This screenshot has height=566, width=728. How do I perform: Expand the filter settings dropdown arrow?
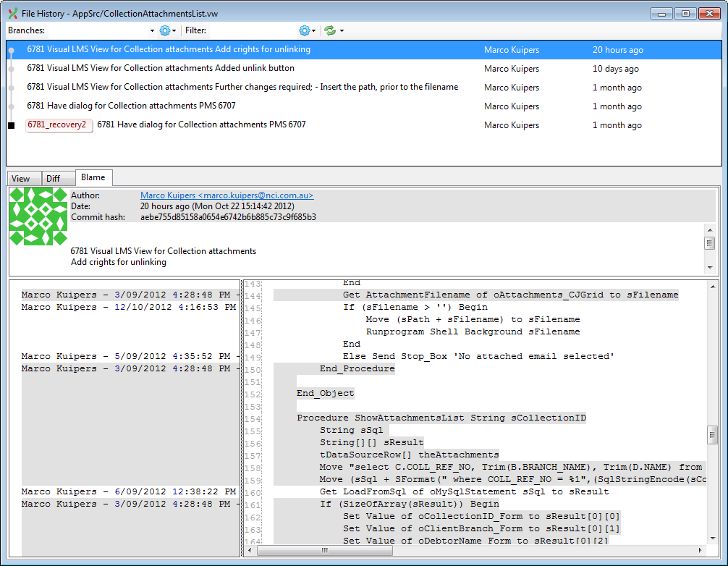coord(313,30)
